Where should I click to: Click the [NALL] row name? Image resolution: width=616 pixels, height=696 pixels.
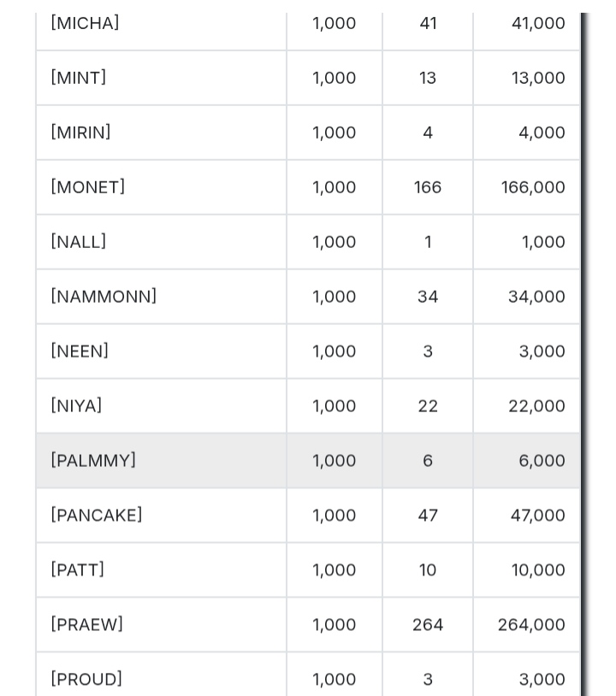(79, 242)
